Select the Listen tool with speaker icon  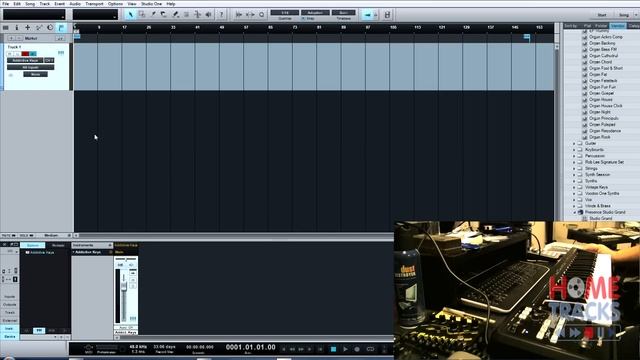(x=208, y=15)
